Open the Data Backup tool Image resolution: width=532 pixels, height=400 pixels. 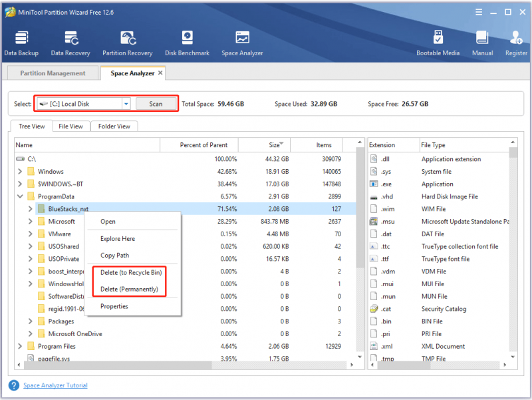click(x=21, y=43)
